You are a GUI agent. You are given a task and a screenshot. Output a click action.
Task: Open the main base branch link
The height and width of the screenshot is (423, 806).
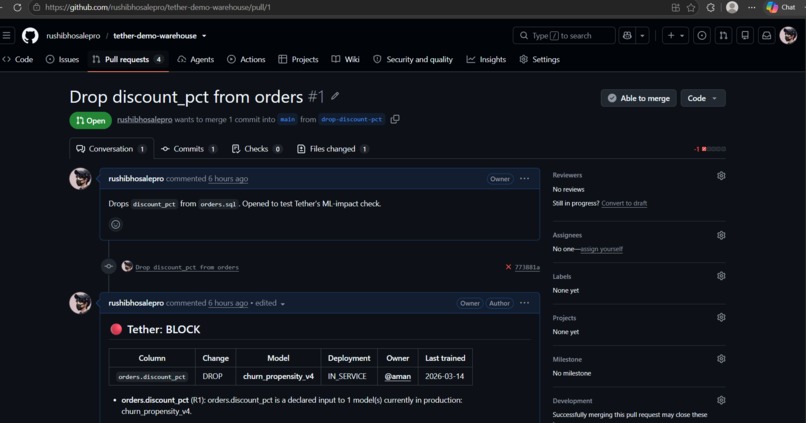287,119
